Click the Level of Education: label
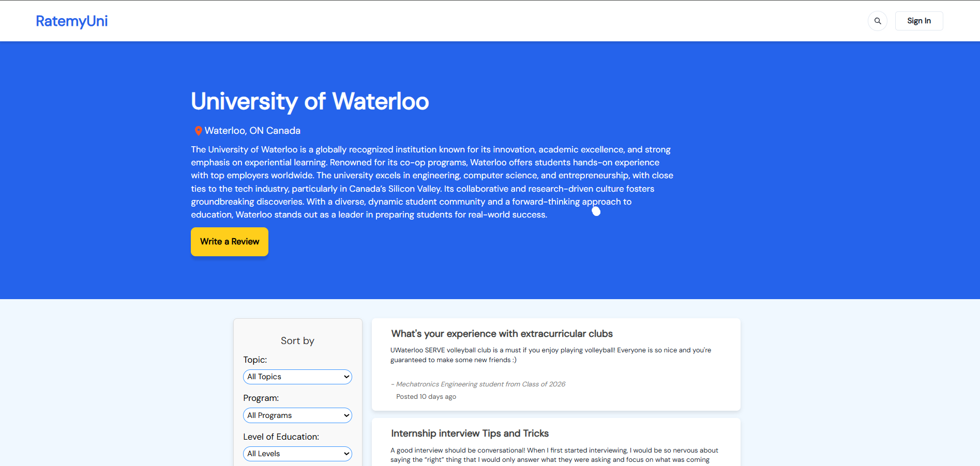980x466 pixels. tap(281, 437)
